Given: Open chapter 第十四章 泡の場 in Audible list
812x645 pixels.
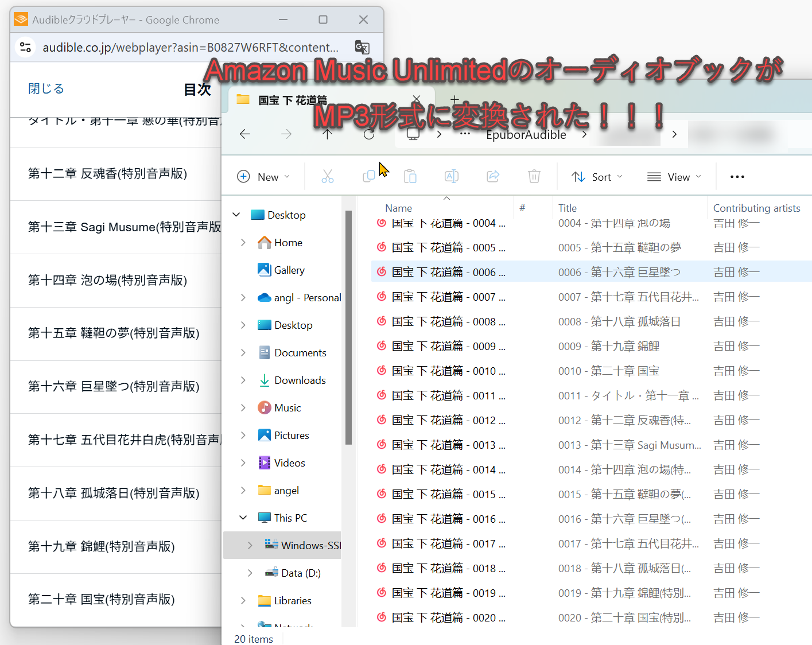Looking at the screenshot, I should tap(116, 281).
